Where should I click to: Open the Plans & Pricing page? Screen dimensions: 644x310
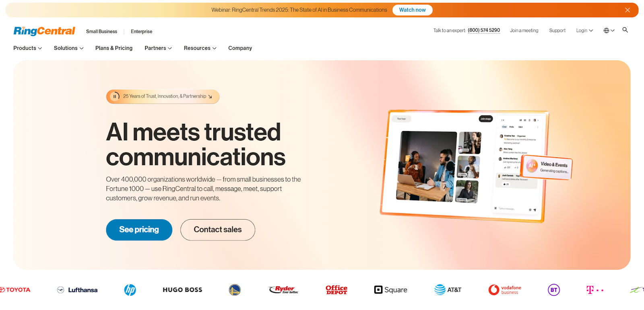tap(114, 48)
